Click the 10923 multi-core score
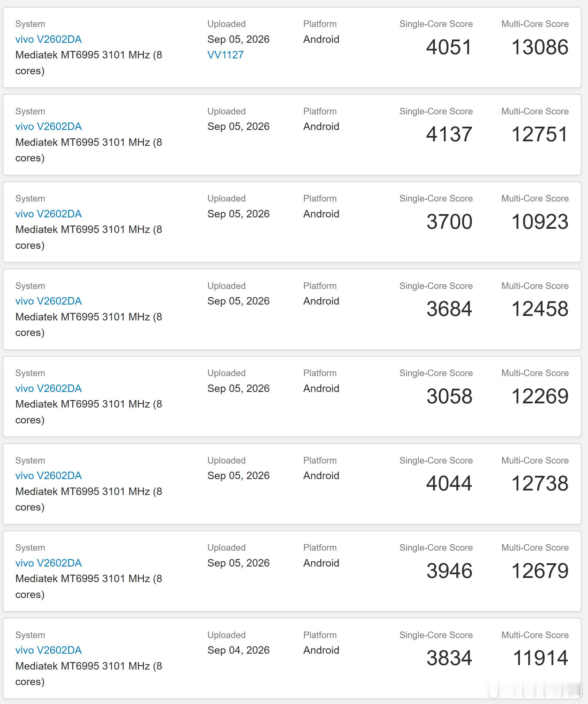The height and width of the screenshot is (704, 588). coord(540,222)
